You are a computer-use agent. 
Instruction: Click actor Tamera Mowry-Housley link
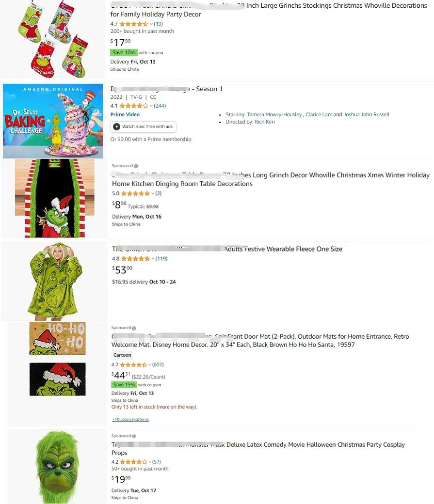[x=274, y=114]
